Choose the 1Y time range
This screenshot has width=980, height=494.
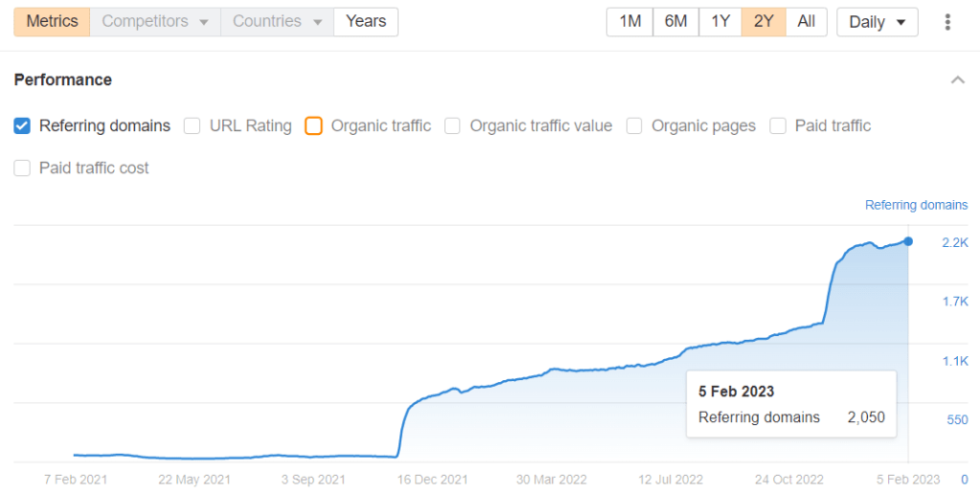(x=720, y=21)
